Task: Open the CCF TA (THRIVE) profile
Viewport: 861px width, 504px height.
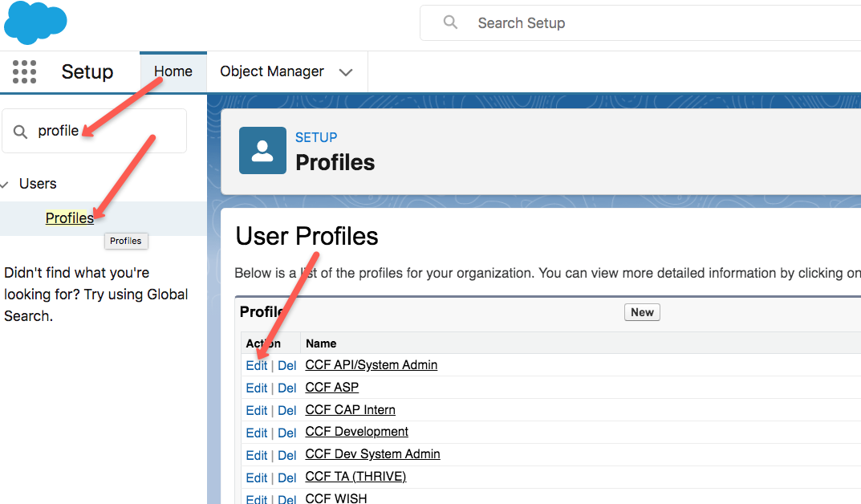Action: coord(355,477)
